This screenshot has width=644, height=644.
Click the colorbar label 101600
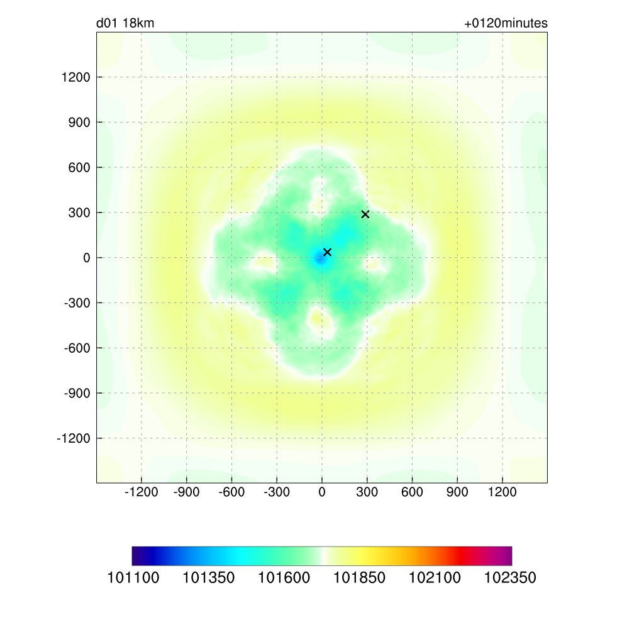pyautogui.click(x=284, y=578)
